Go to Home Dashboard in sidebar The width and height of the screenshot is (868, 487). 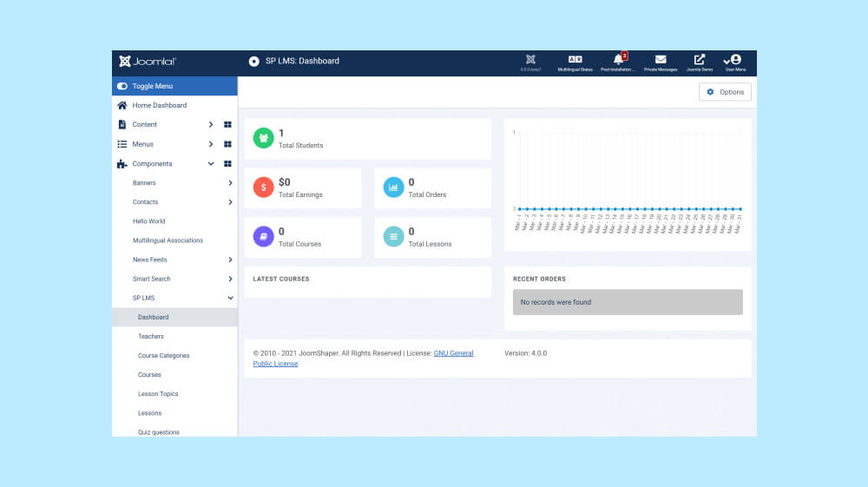tap(159, 105)
